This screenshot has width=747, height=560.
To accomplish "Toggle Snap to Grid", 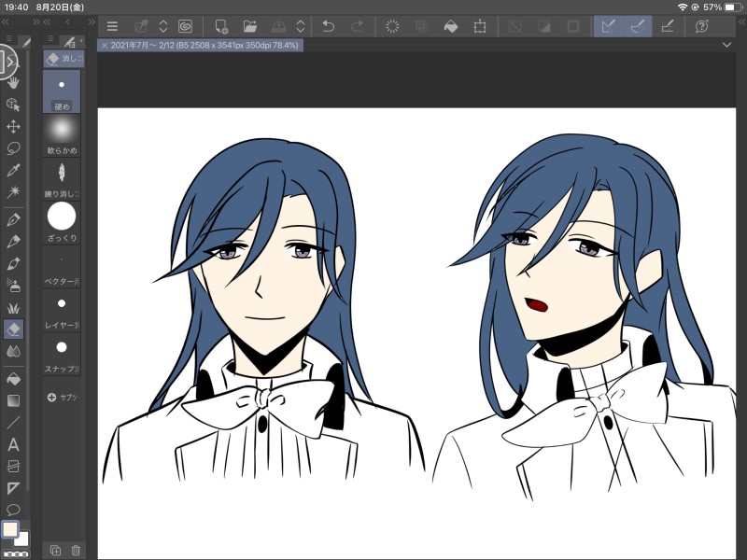I will [668, 26].
